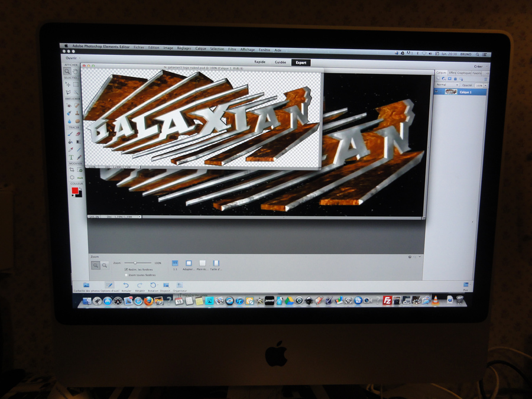This screenshot has width=532, height=399.
Task: Click the Plein écran button
Action: [x=203, y=265]
